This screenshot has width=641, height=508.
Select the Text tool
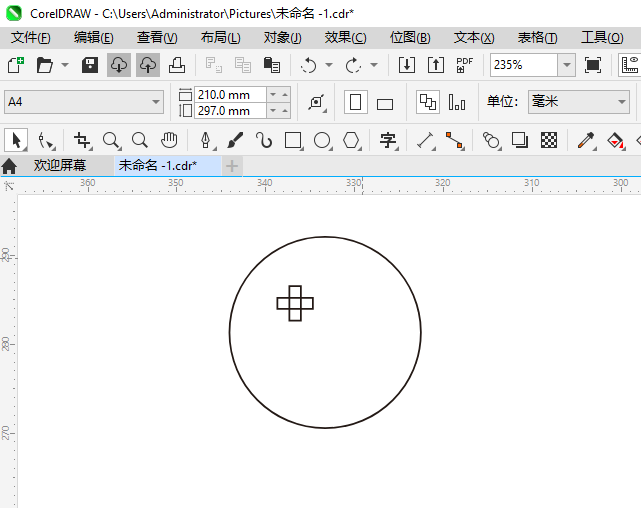(x=388, y=141)
